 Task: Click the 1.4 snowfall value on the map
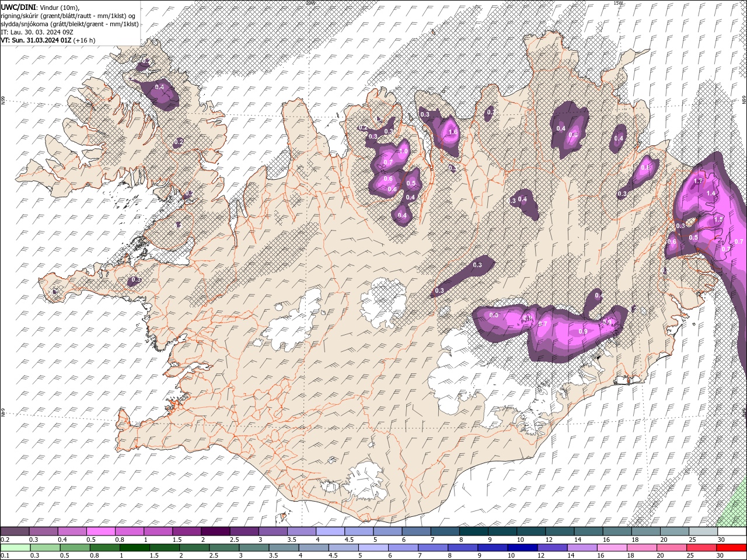click(x=711, y=193)
